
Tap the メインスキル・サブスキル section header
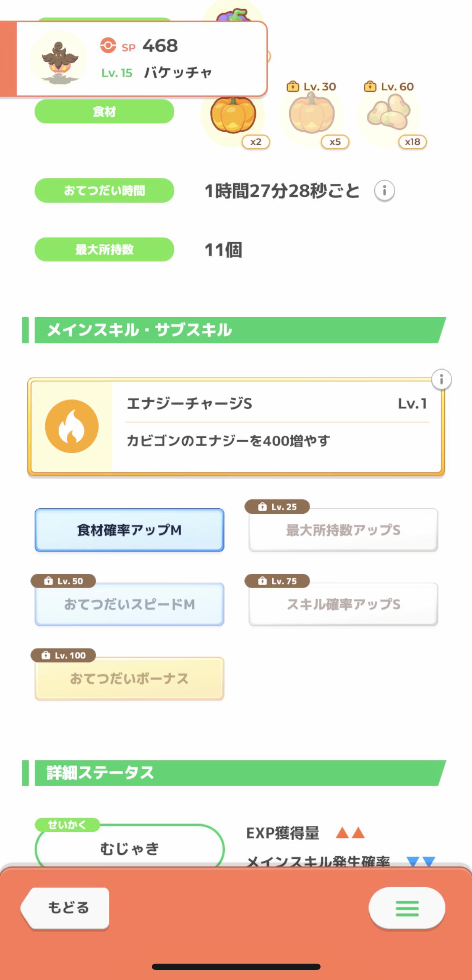[235, 330]
